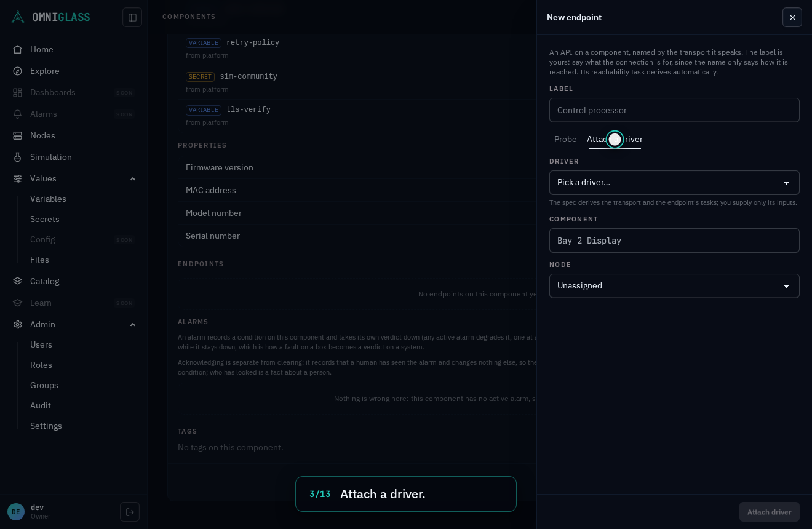Click the Firmware version property row
812x529 pixels.
357,167
